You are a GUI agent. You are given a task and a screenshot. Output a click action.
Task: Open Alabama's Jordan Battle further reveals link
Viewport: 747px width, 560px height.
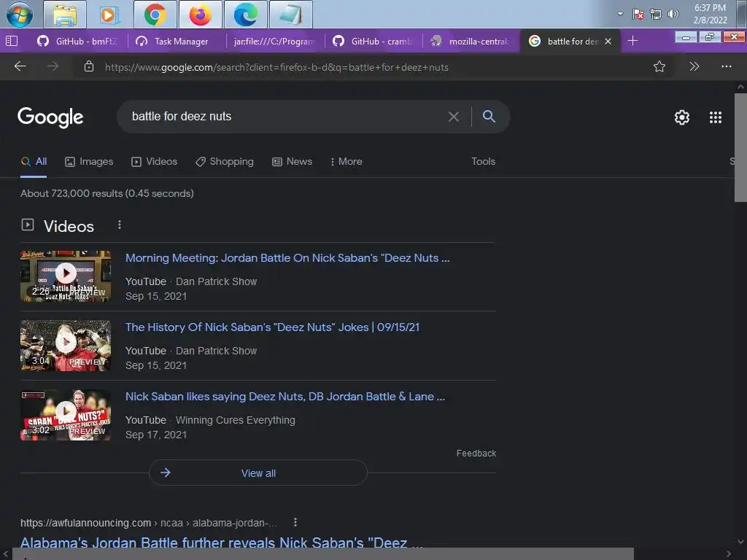point(222,543)
